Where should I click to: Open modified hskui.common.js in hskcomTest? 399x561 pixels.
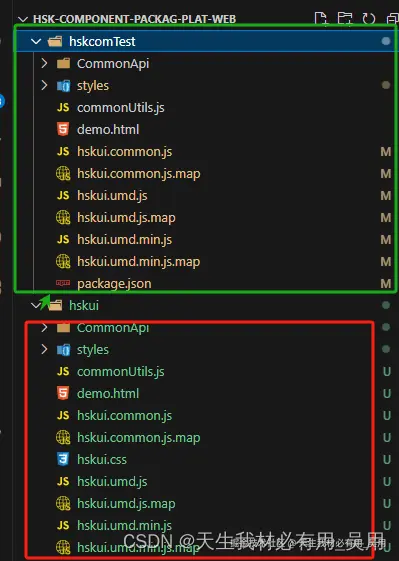tap(125, 152)
